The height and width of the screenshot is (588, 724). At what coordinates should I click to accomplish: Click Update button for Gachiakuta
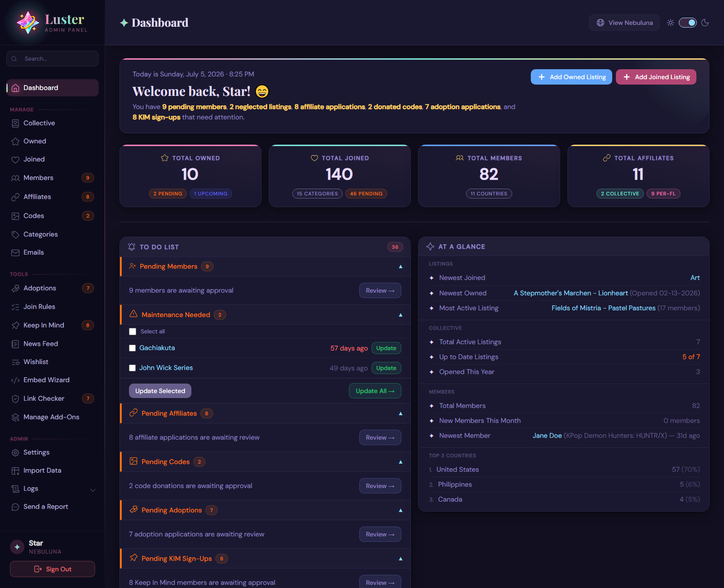pos(386,348)
